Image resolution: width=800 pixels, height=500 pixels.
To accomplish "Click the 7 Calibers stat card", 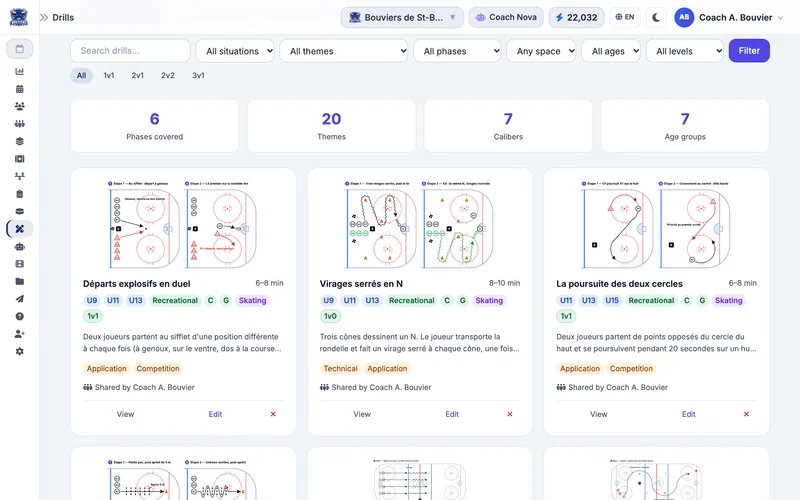I will click(508, 126).
